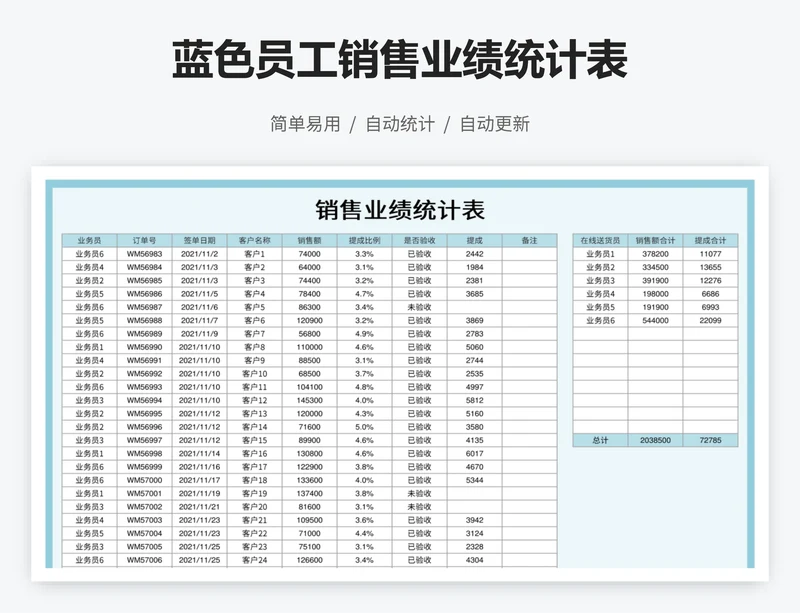Select order number cell WM56990
This screenshot has width=800, height=613.
pyautogui.click(x=144, y=347)
